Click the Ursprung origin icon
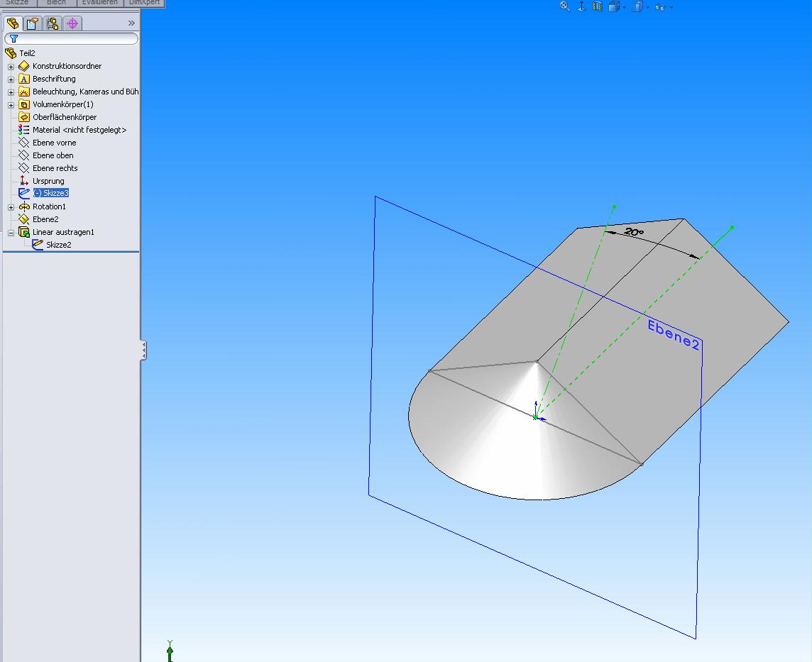This screenshot has height=662, width=812. (24, 181)
